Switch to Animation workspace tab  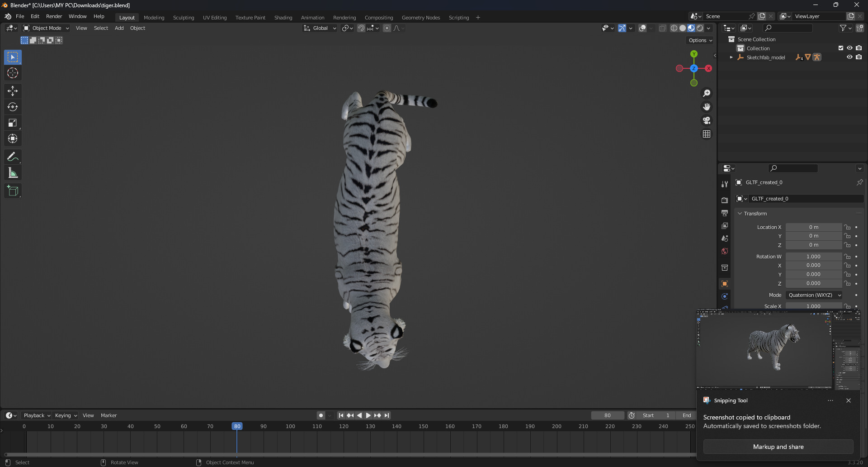pos(312,18)
